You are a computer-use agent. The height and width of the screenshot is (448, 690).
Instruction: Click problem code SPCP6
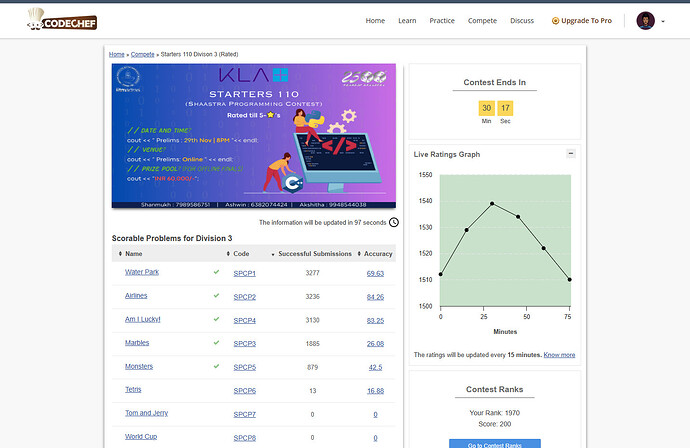tap(245, 391)
